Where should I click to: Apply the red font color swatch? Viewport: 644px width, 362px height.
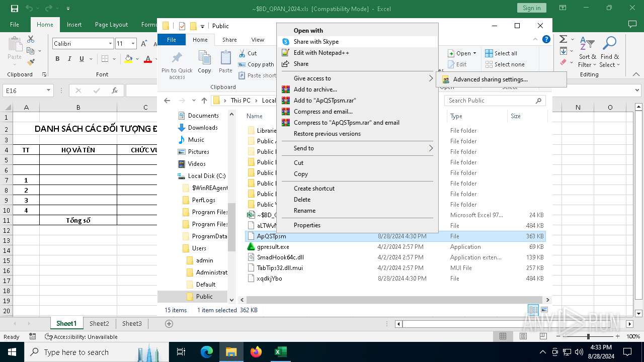[148, 59]
